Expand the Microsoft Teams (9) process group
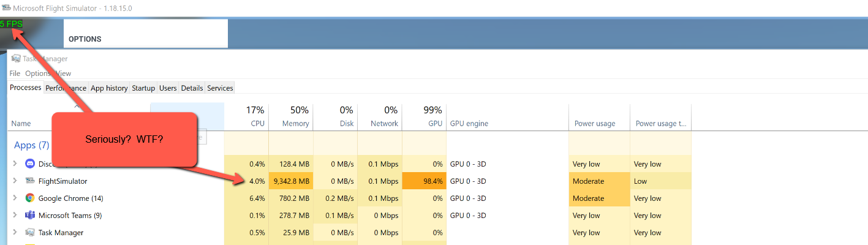The width and height of the screenshot is (868, 245). click(15, 216)
